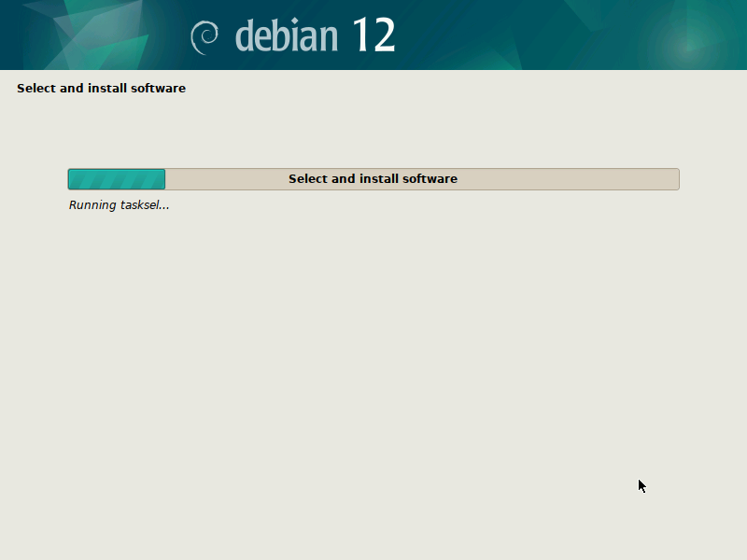Viewport: 747px width, 560px height.
Task: Click near the mouse cursor location
Action: coord(641,485)
